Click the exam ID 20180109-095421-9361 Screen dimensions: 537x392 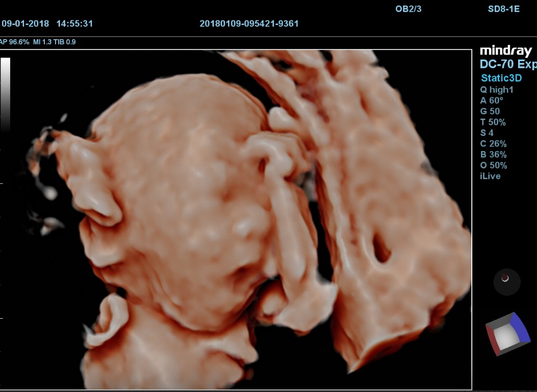249,23
